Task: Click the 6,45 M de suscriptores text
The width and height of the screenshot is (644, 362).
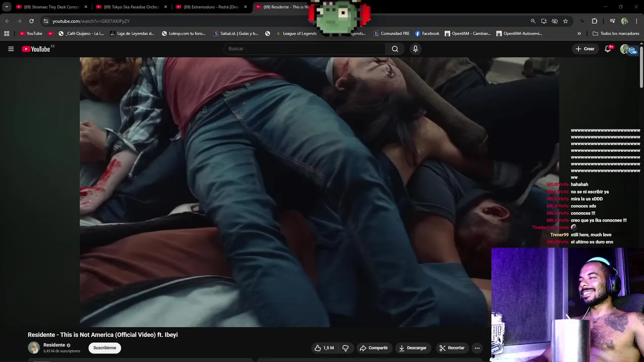Action: (x=61, y=351)
